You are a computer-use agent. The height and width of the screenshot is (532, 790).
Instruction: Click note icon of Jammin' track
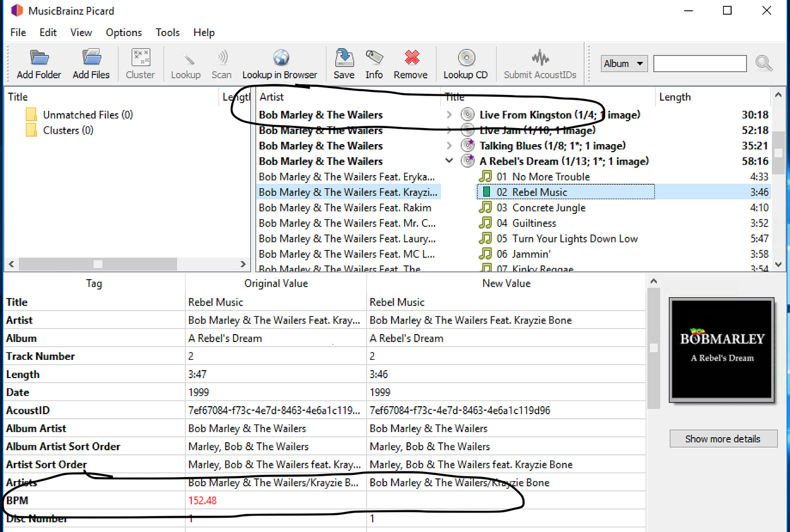(485, 253)
